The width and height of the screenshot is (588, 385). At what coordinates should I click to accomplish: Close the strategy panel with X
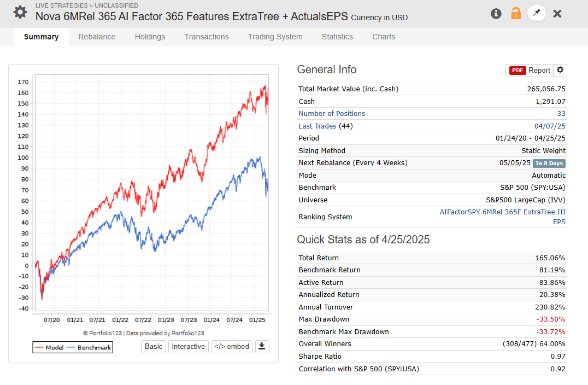tap(557, 14)
